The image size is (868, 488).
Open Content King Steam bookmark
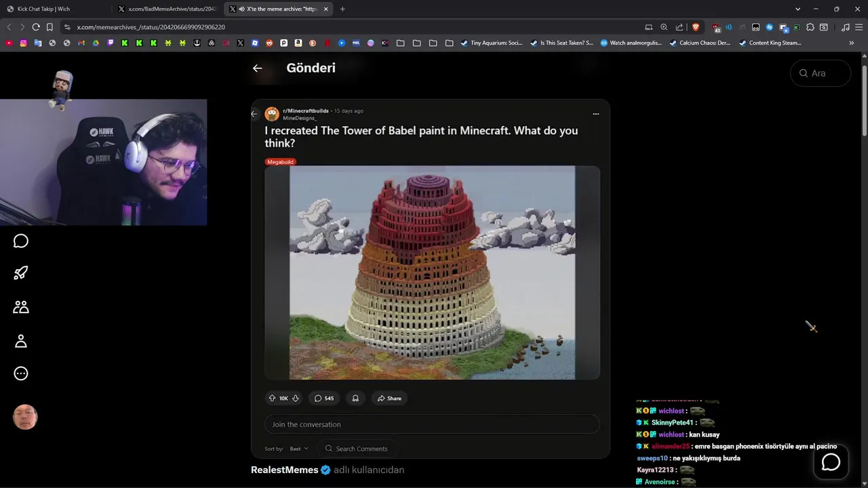[x=770, y=43]
